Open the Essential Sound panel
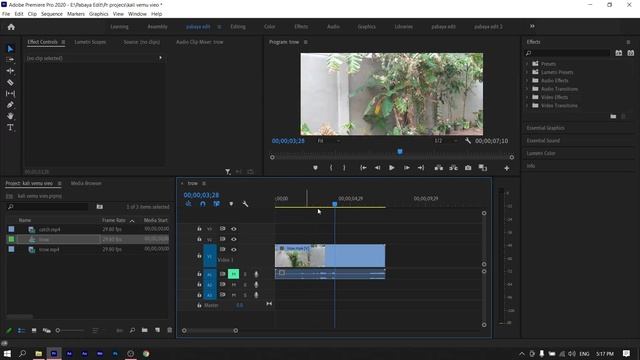The height and width of the screenshot is (360, 640). [543, 140]
